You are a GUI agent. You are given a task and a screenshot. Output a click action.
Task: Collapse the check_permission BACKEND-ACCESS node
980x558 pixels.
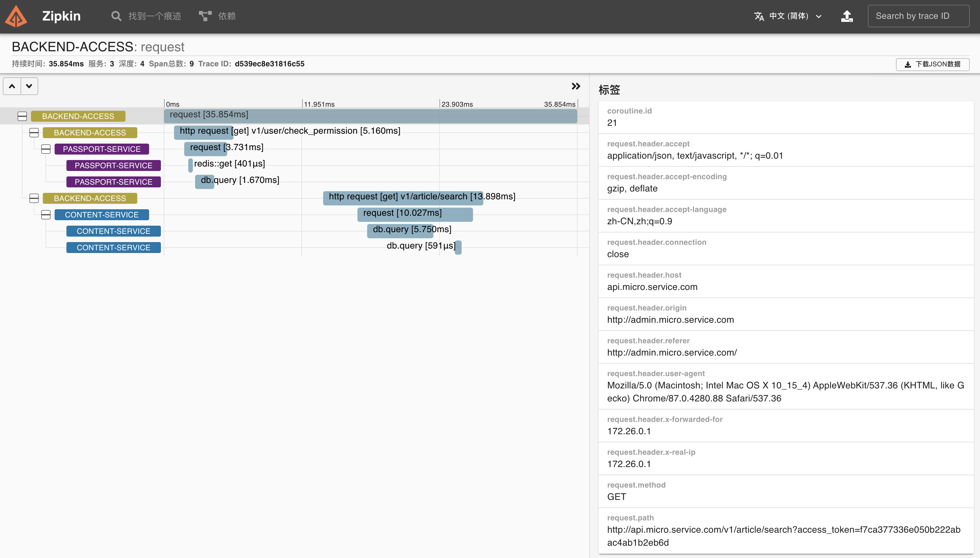click(34, 133)
